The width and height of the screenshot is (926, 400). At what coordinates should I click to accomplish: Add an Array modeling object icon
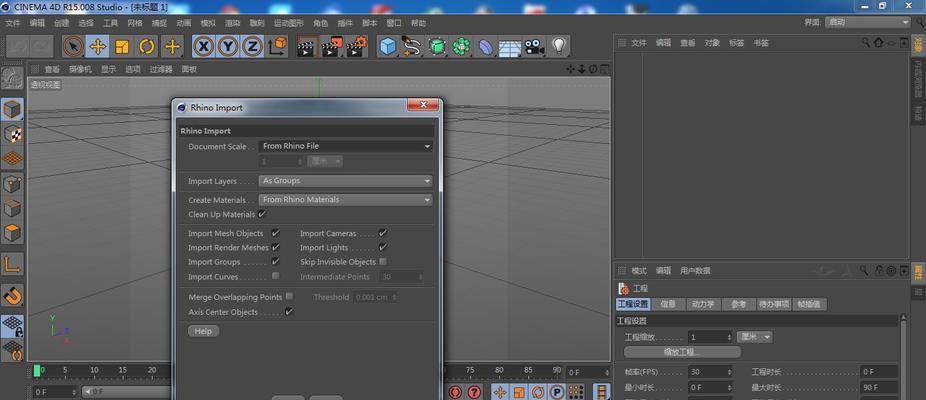pyautogui.click(x=461, y=46)
